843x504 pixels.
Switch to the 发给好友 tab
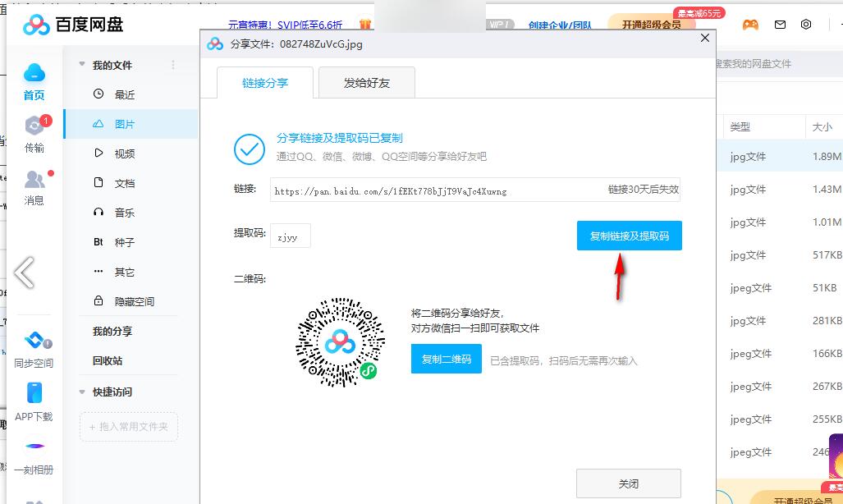[x=367, y=83]
